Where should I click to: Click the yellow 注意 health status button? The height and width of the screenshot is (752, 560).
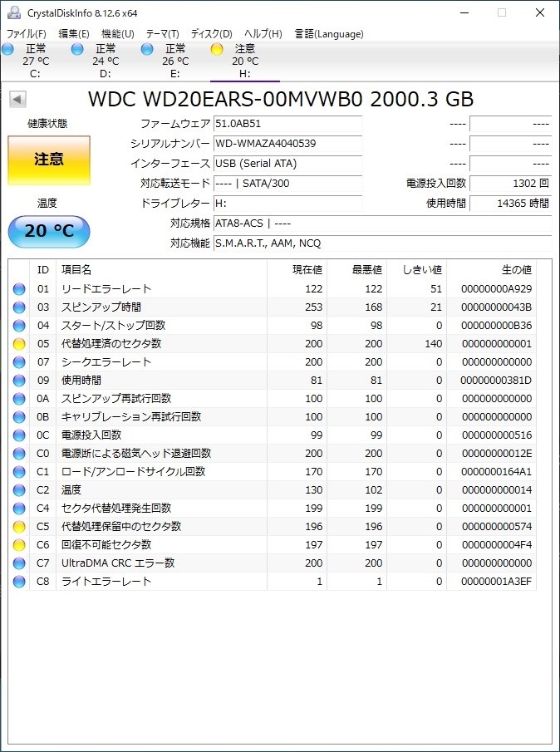pyautogui.click(x=49, y=160)
